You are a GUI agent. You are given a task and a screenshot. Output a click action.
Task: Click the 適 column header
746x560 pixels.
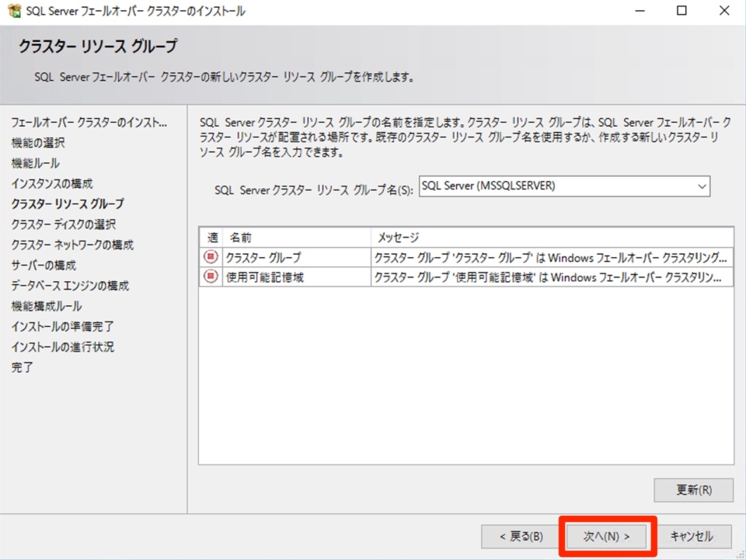(x=211, y=237)
